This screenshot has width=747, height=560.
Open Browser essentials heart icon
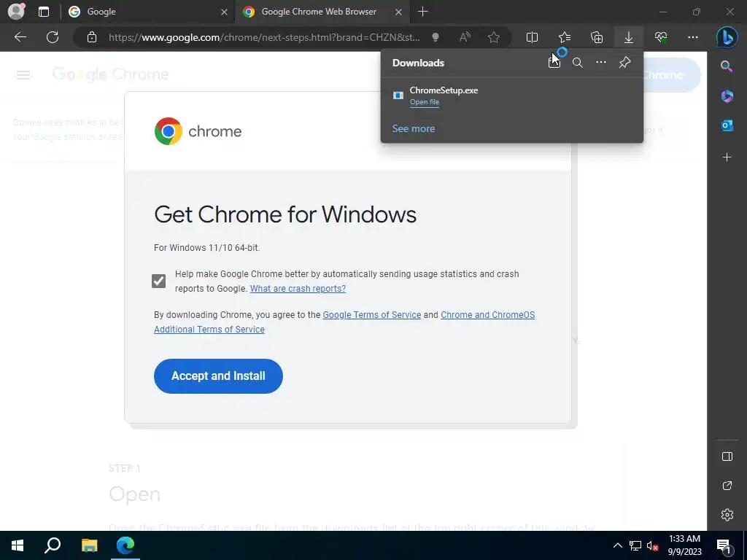point(661,37)
